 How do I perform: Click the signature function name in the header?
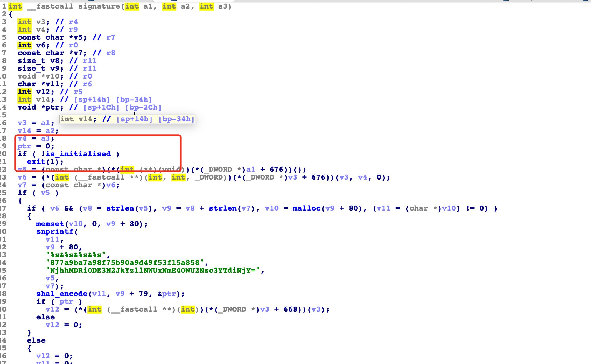[99, 6]
